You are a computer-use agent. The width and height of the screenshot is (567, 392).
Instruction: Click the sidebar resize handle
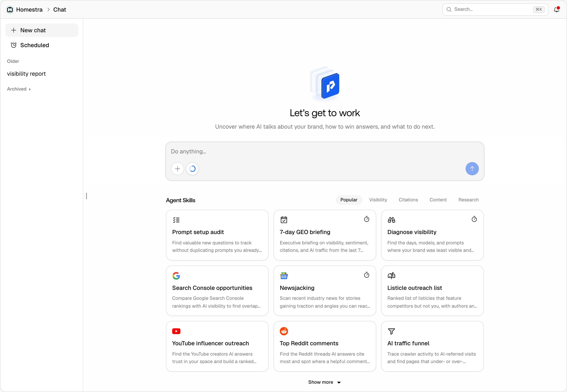(86, 196)
